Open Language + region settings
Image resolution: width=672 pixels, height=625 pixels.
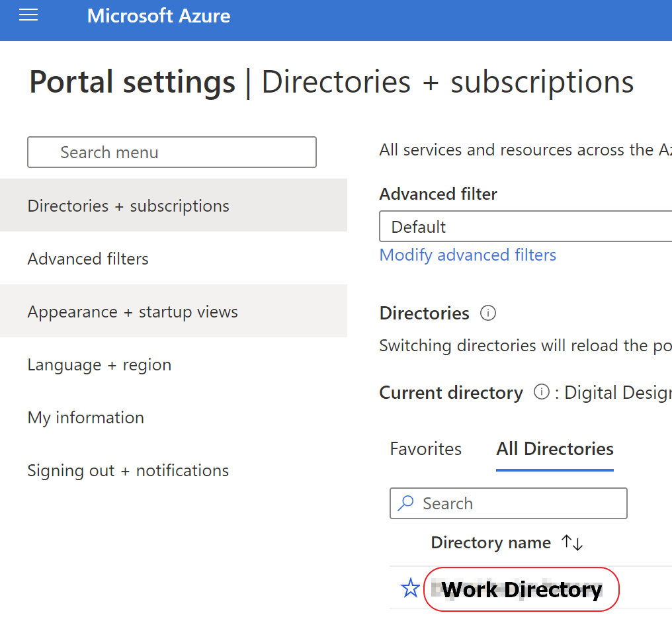[173, 364]
